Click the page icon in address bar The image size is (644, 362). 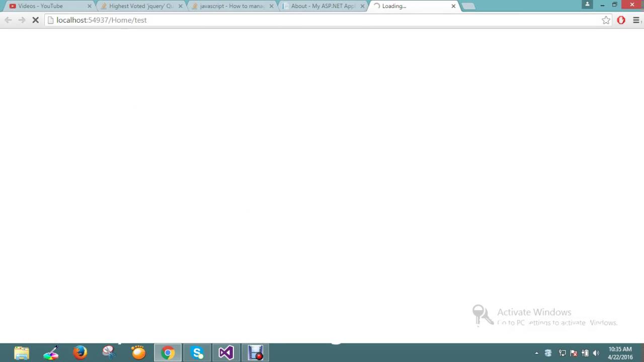click(50, 20)
